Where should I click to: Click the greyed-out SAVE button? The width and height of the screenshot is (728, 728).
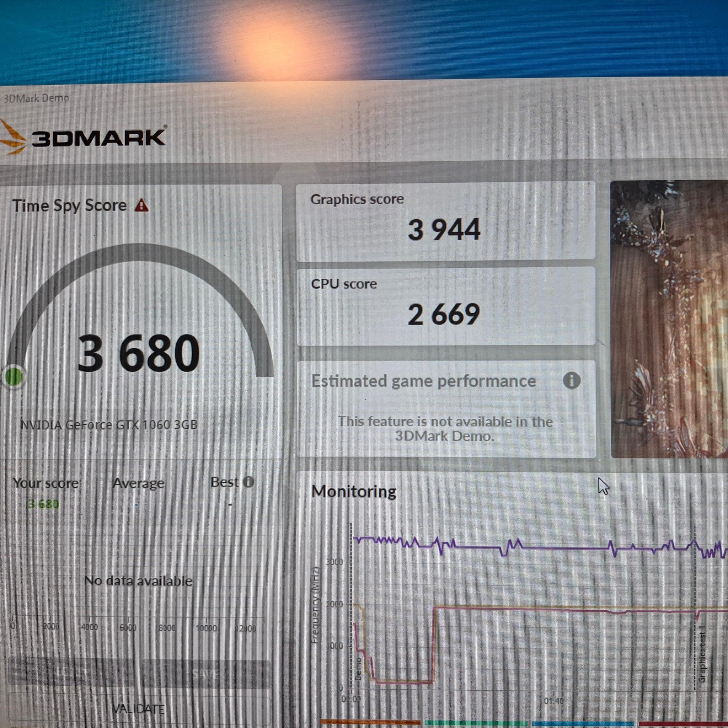(x=206, y=674)
